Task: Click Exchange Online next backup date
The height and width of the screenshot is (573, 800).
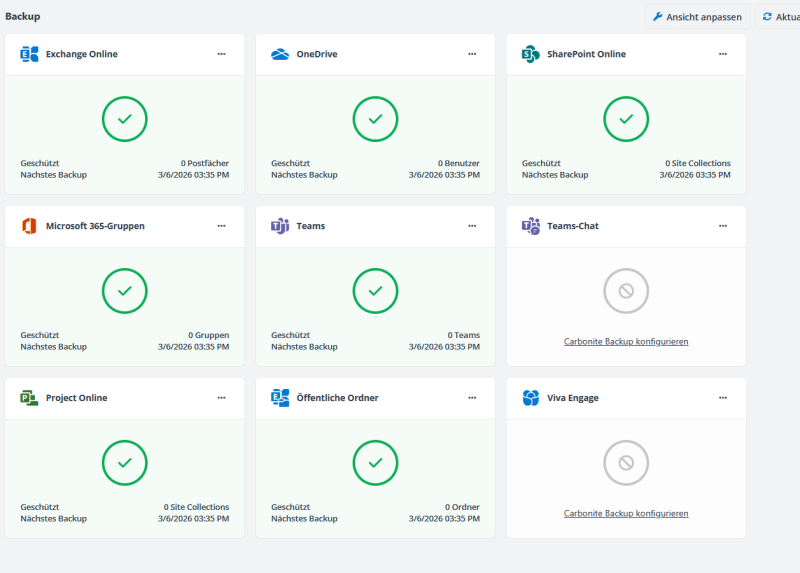Action: coord(193,175)
